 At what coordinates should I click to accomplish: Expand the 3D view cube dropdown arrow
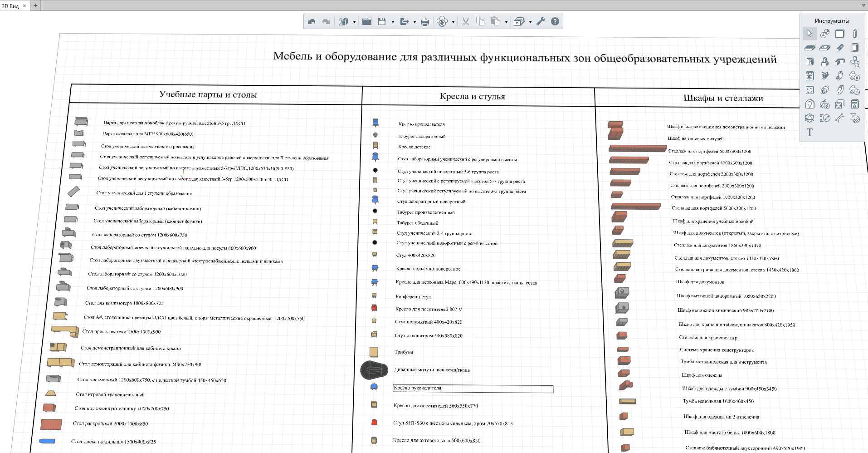[x=354, y=22]
